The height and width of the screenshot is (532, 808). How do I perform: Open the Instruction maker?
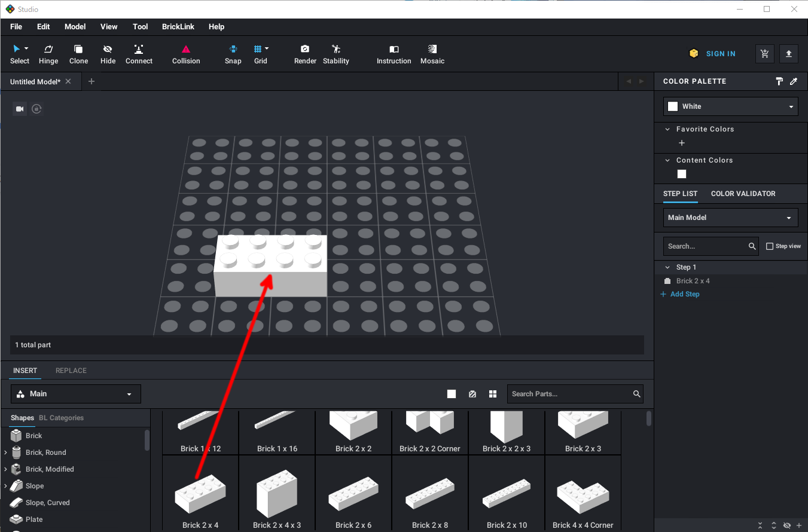(x=394, y=54)
